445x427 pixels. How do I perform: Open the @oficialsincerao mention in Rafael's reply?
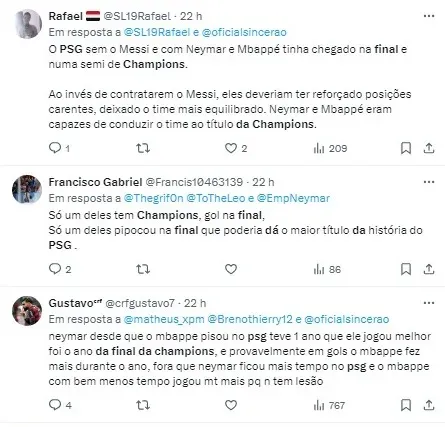244,32
